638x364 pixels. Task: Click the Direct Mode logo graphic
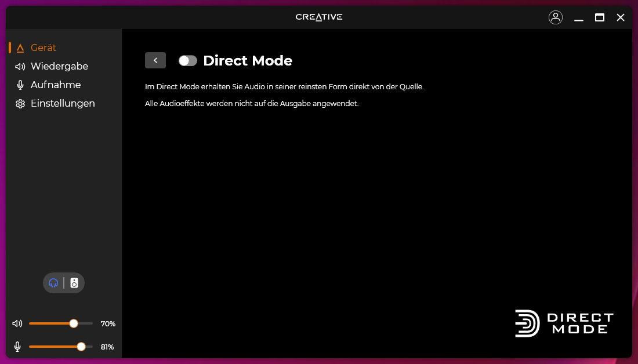pos(563,323)
